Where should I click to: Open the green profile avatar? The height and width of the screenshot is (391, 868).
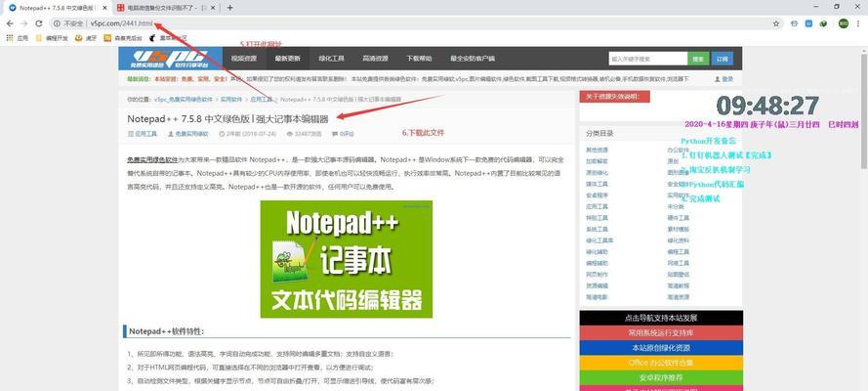(x=843, y=23)
